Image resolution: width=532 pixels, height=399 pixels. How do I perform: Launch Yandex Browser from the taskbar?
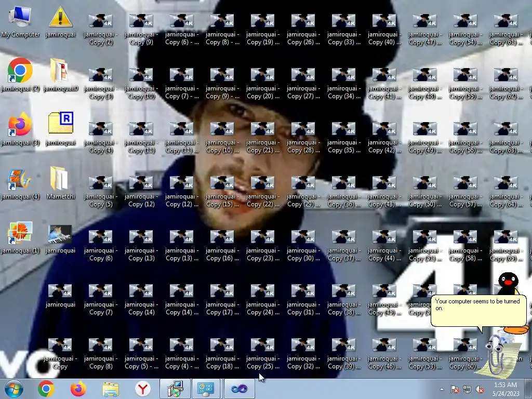click(x=143, y=389)
